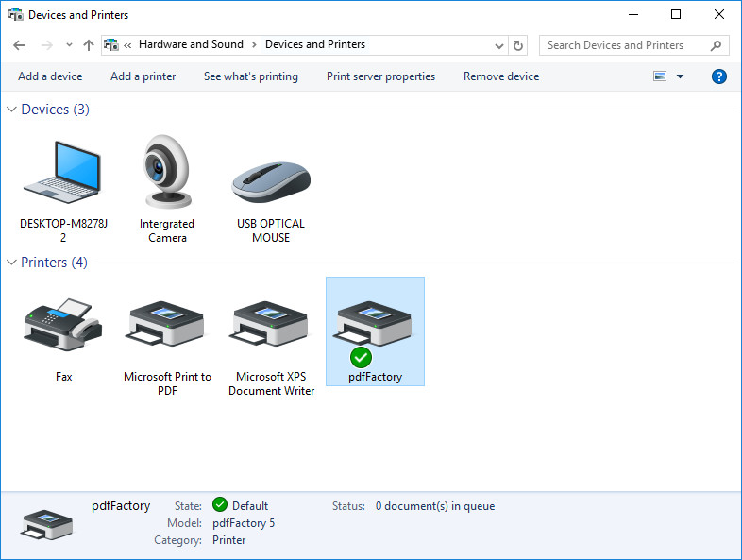Click pdfFactory name in details pane
Screen dimensions: 742x560
click(121, 506)
